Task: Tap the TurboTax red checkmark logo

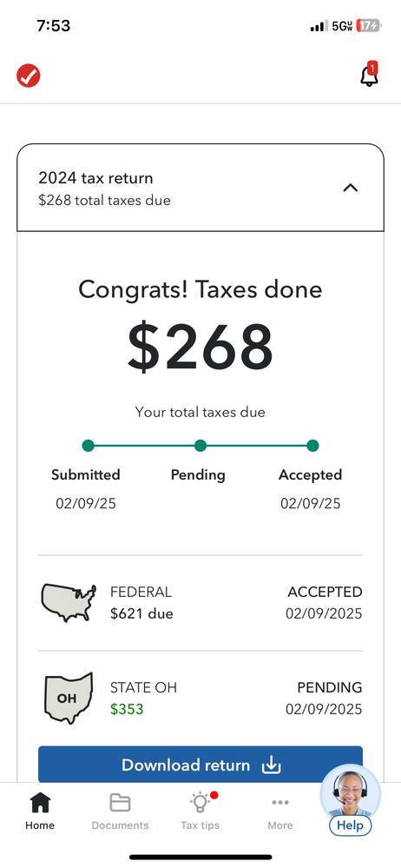Action: pyautogui.click(x=28, y=76)
